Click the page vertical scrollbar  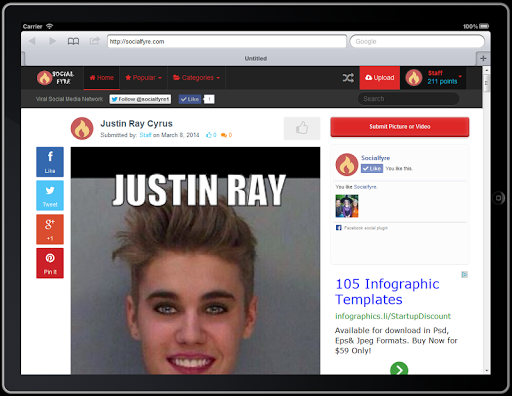(487, 220)
